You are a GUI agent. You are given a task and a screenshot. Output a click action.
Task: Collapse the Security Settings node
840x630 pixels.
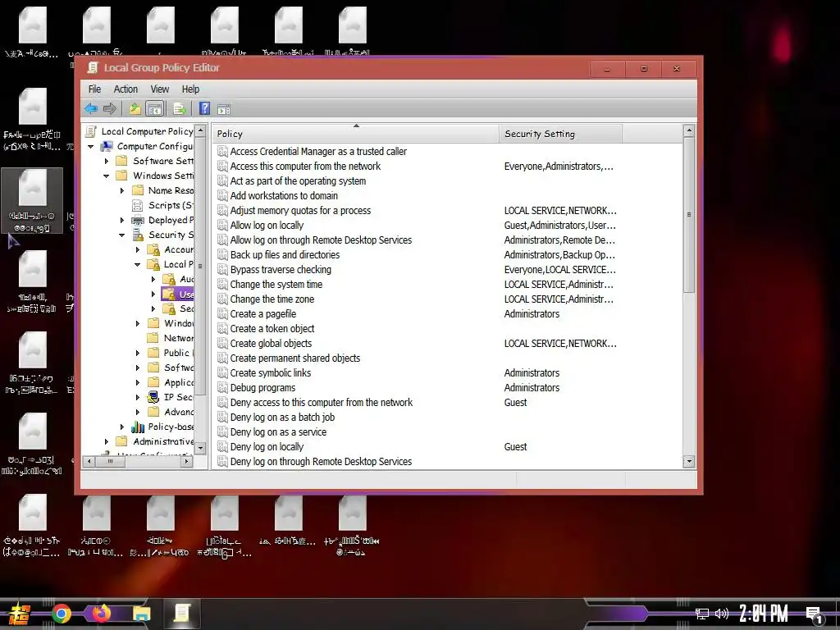[x=121, y=235]
